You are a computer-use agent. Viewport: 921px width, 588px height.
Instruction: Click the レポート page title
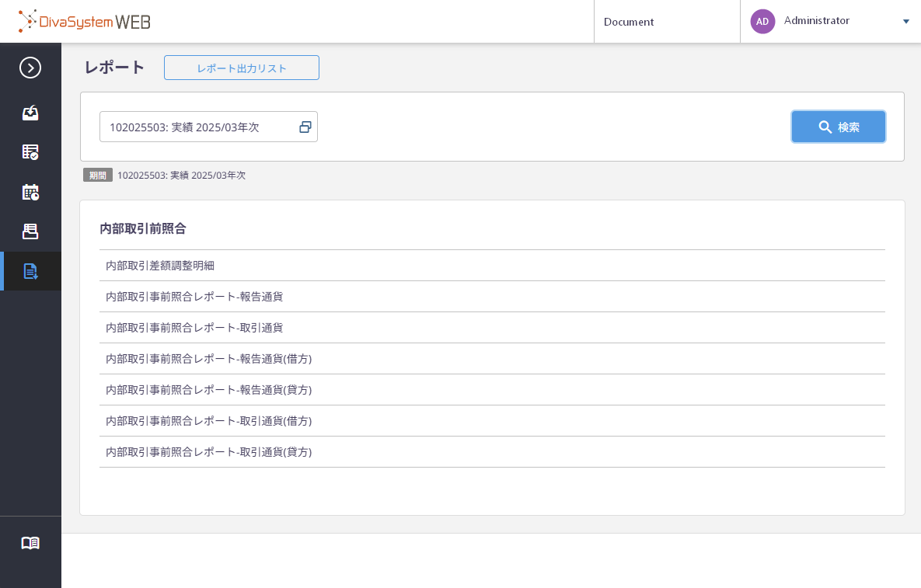[x=114, y=68]
